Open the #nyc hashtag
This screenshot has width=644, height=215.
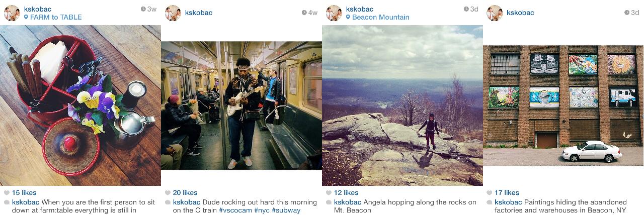pos(262,210)
